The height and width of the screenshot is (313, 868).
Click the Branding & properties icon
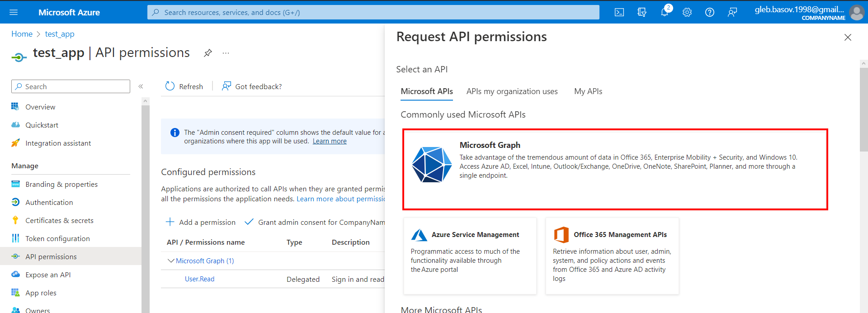(x=15, y=184)
